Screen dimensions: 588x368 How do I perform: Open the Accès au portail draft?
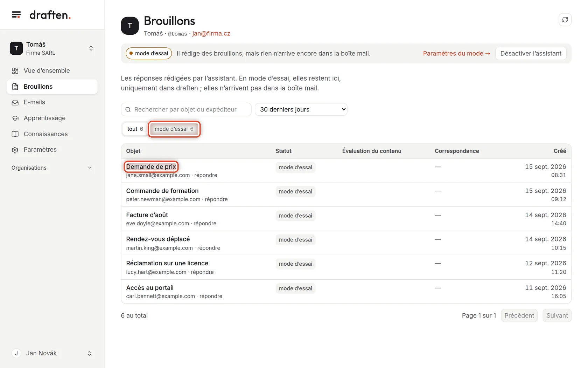150,288
